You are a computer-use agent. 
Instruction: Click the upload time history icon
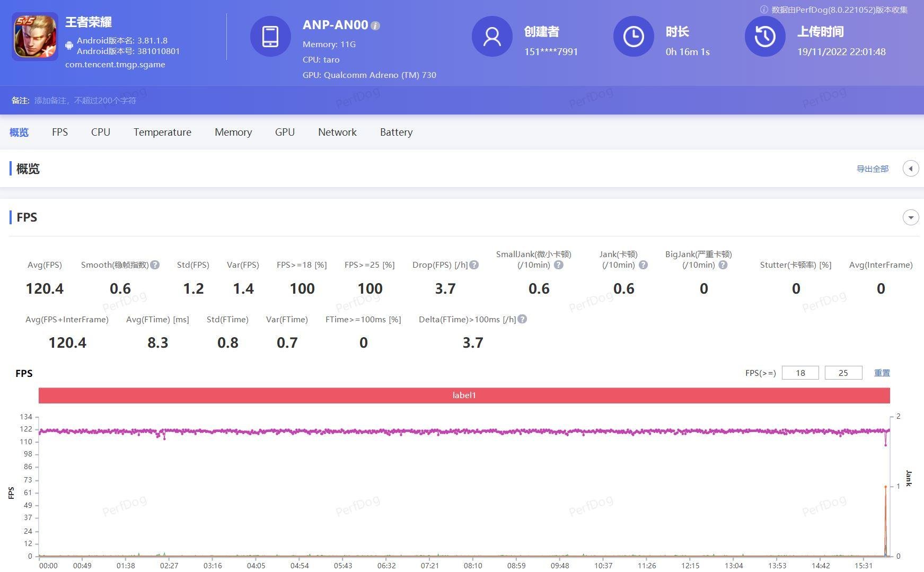coord(764,37)
